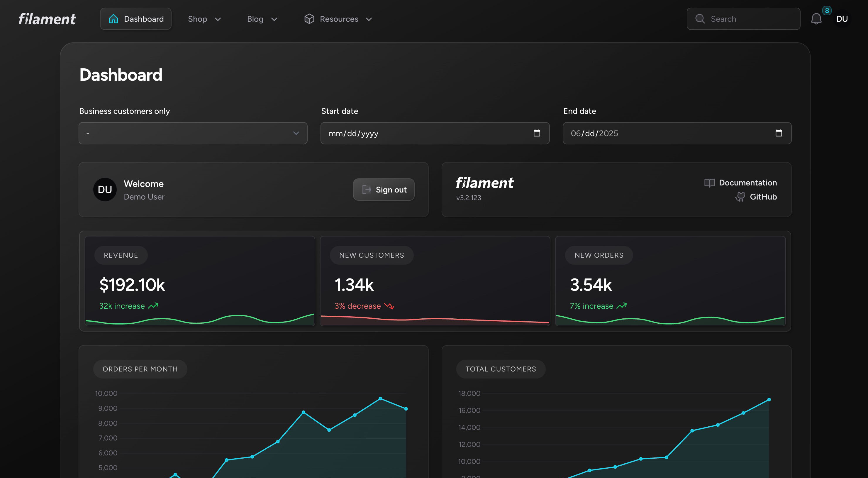
Task: Click the DU avatar in the Welcome card
Action: tap(105, 190)
